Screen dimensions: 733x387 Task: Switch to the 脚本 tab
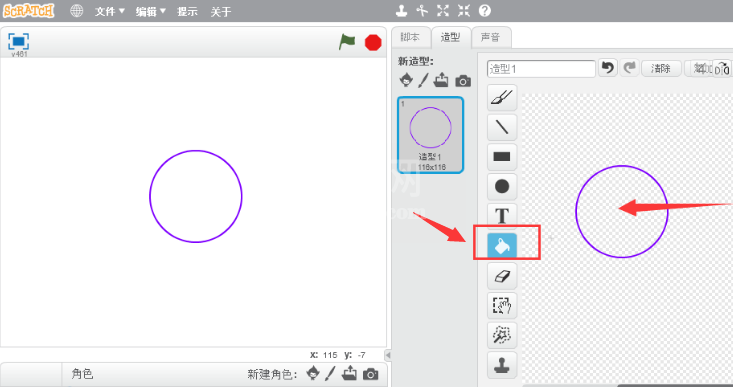point(410,37)
